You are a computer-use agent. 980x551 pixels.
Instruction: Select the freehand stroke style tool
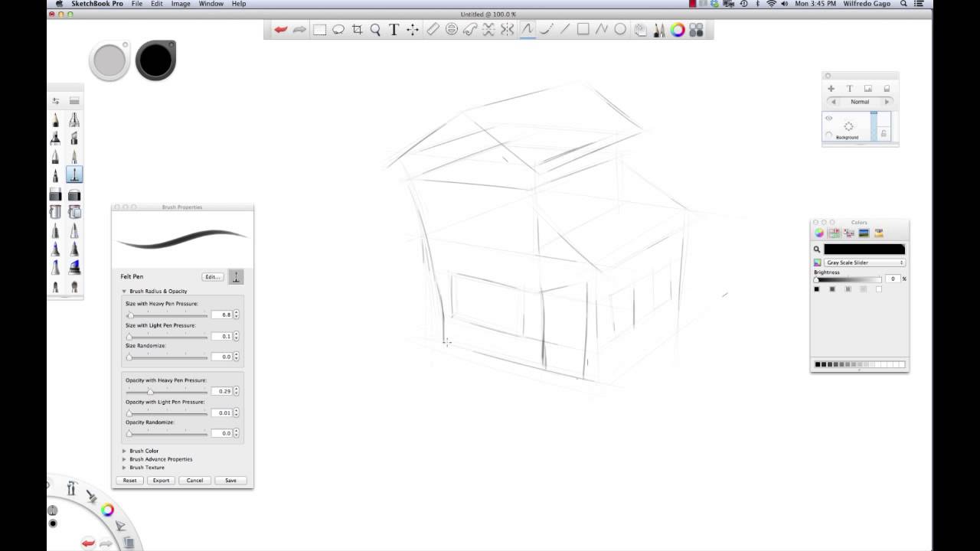click(x=528, y=30)
